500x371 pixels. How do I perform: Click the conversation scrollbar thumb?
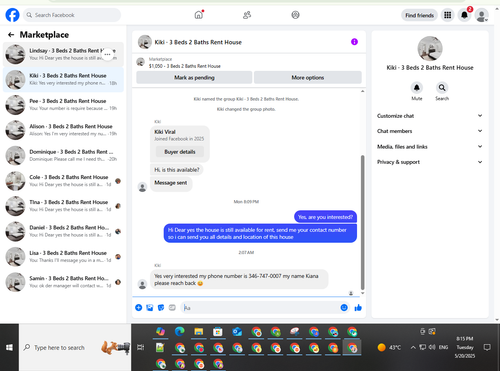click(363, 223)
